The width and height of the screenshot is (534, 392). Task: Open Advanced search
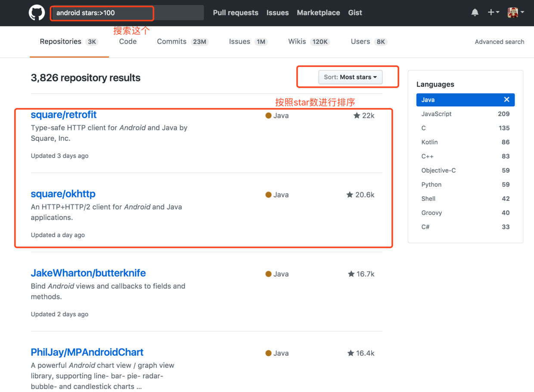500,42
